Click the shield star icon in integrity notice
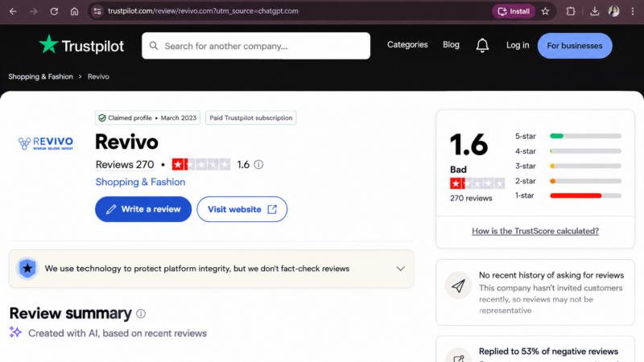 click(27, 269)
